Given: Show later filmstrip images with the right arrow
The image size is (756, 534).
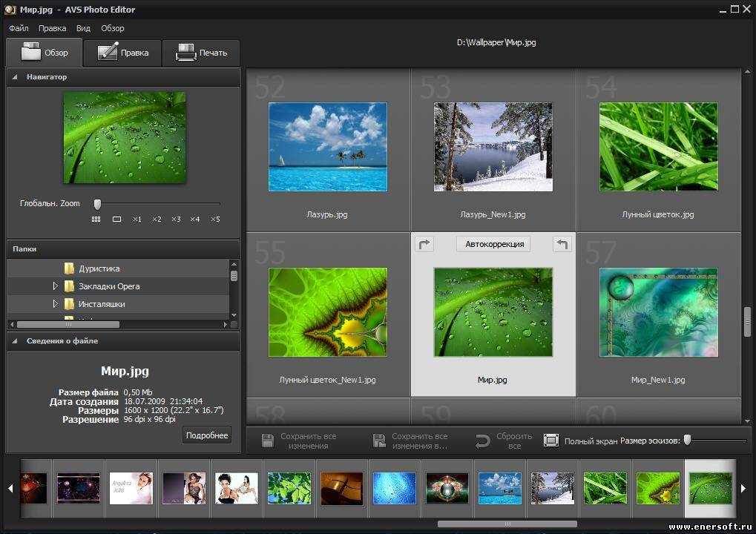Looking at the screenshot, I should pos(743,488).
